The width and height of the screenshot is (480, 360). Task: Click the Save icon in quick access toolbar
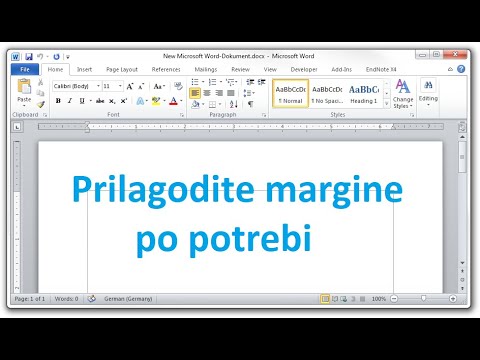[29, 57]
